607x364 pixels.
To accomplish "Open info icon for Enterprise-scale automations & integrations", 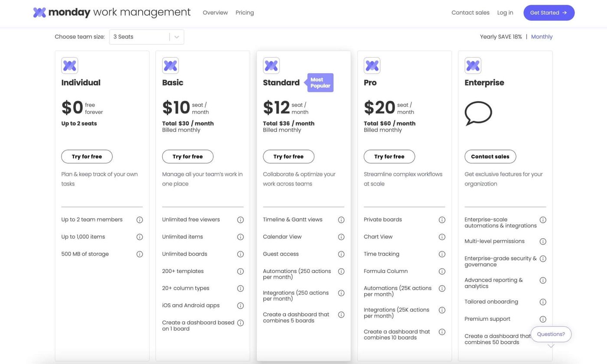I will coord(543,220).
